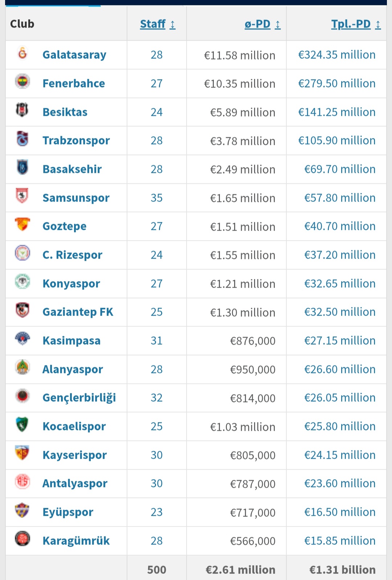Screen dimensions: 392x580
Task: Click the Galatasaray club crest icon
Action: (23, 53)
